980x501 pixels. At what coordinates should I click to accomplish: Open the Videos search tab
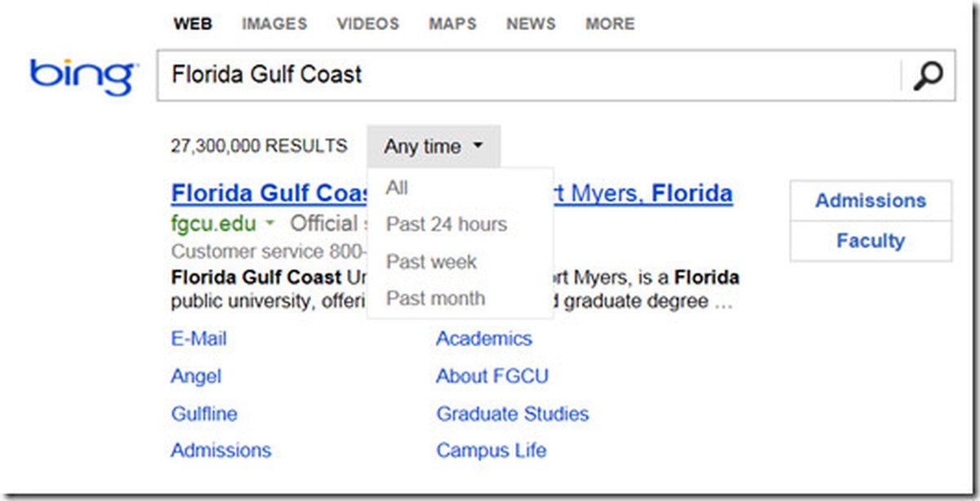tap(367, 24)
